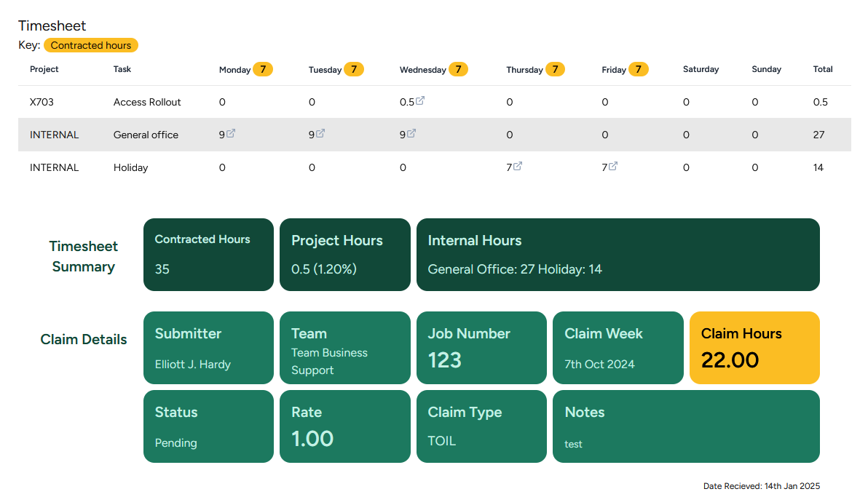Click the Monday contracted hours badge
The image size is (868, 497).
263,69
